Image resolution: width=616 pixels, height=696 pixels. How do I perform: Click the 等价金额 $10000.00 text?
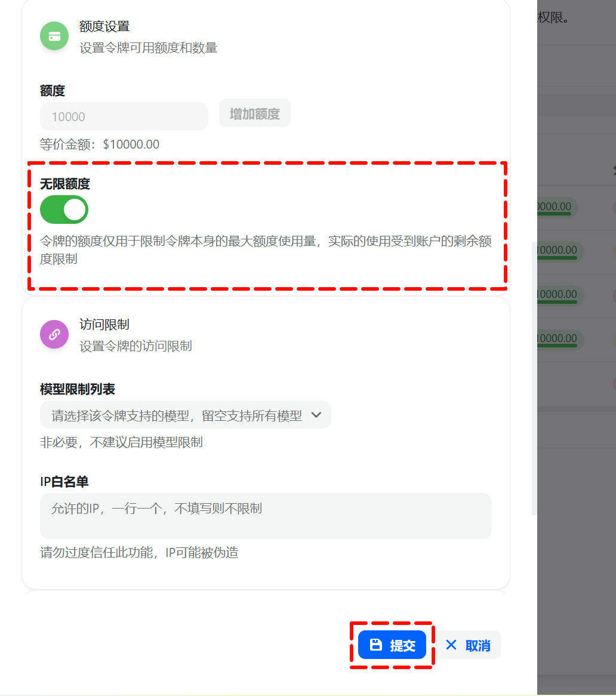pos(100,144)
